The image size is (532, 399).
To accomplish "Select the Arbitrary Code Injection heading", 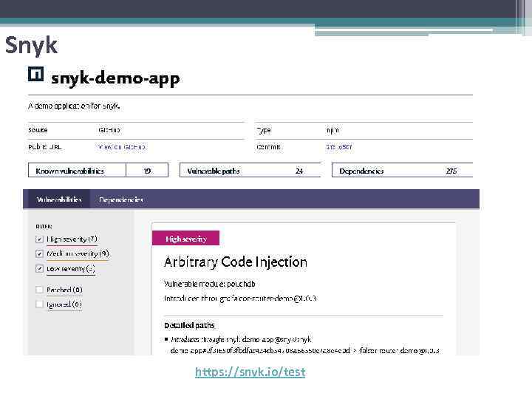I will (x=236, y=262).
